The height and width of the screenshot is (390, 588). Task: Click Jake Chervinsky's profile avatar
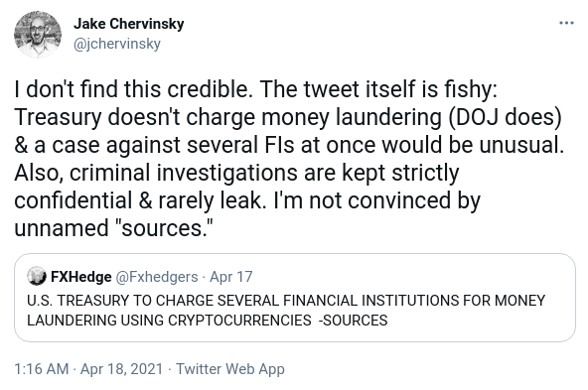coord(38,35)
